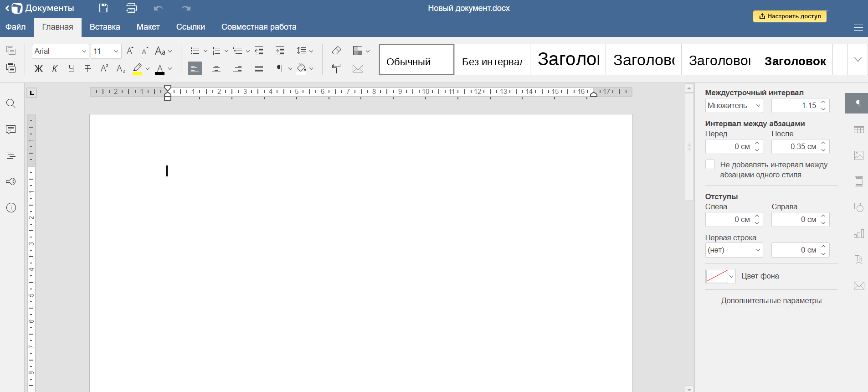868x392 pixels.
Task: Open Дополнительные параметры link
Action: pyautogui.click(x=771, y=300)
